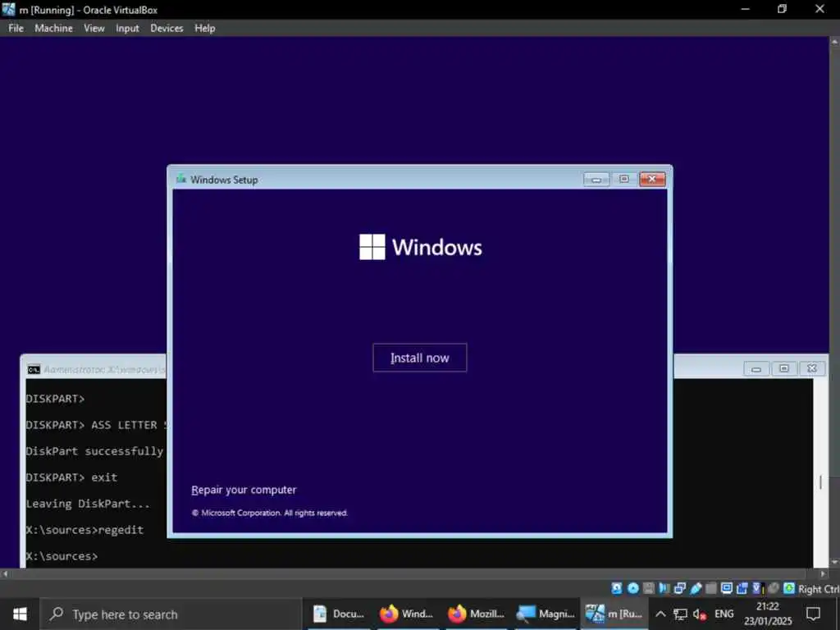Maximize the command prompt window
Image resolution: width=840 pixels, height=630 pixels.
(783, 368)
